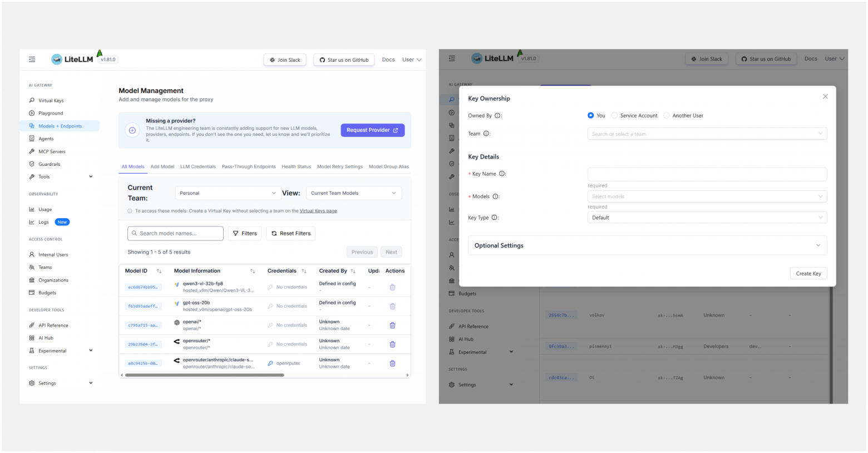Open the User menu in the Model Management window header

click(412, 60)
